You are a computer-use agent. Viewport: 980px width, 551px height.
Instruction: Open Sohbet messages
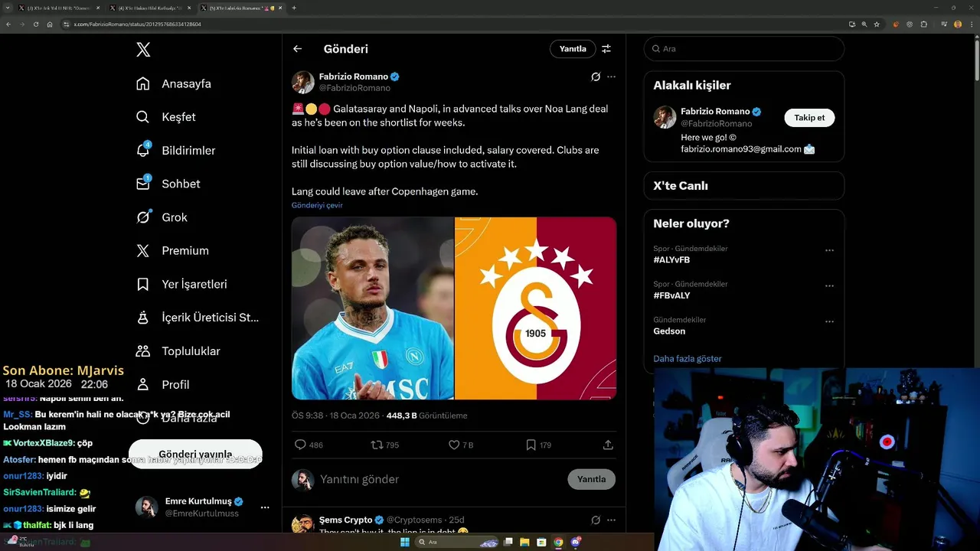point(168,184)
